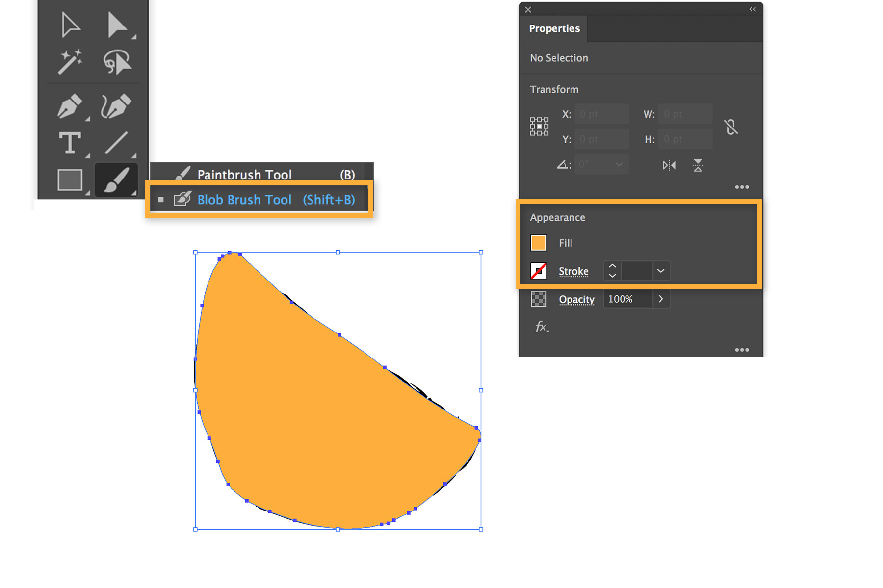Collapse the Properties panel with double arrows

(x=753, y=9)
